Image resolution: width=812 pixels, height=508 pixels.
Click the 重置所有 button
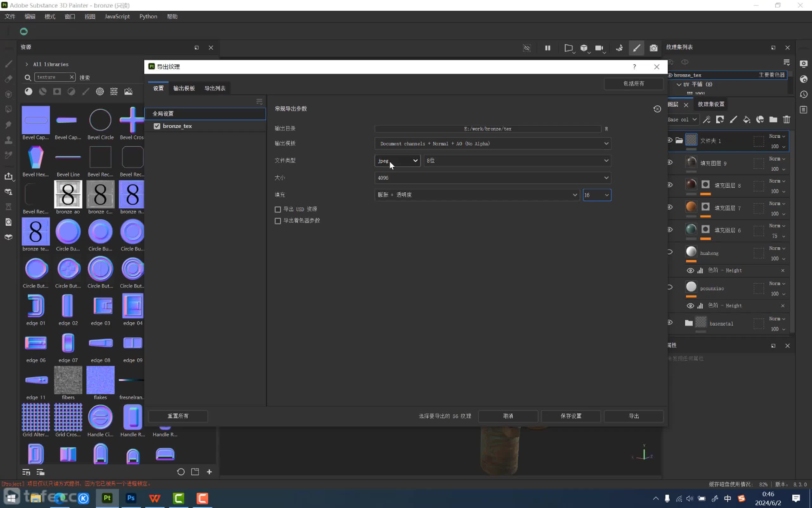point(178,416)
